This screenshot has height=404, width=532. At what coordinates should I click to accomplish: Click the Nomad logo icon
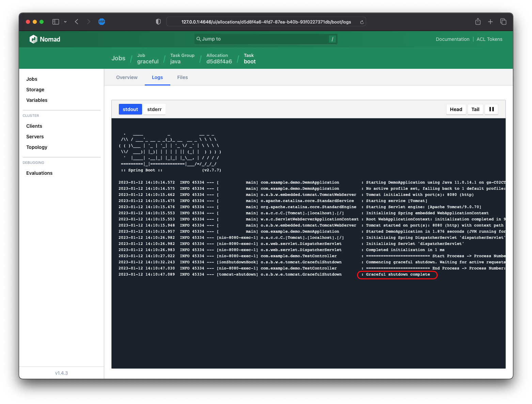(33, 39)
